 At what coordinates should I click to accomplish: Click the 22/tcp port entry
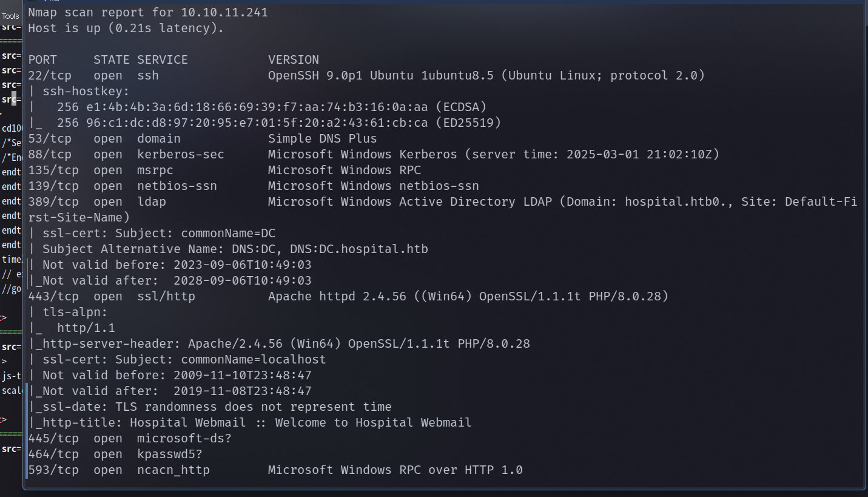click(53, 75)
